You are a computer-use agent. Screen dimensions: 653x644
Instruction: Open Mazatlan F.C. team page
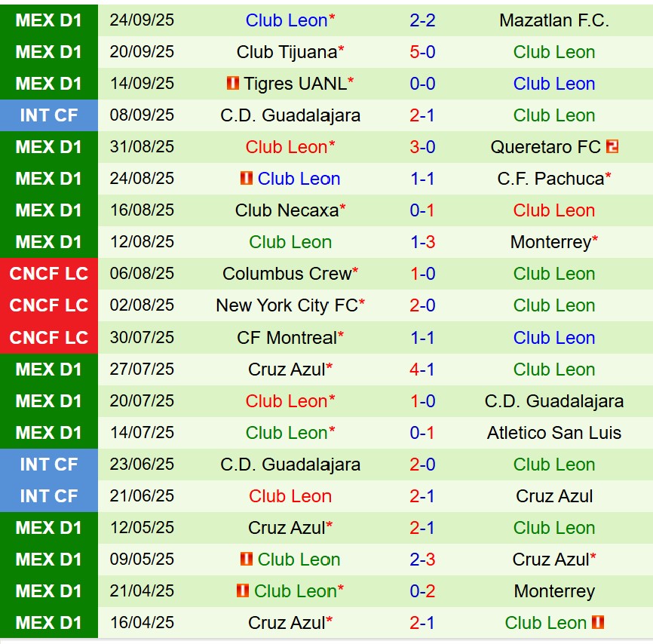tap(553, 20)
